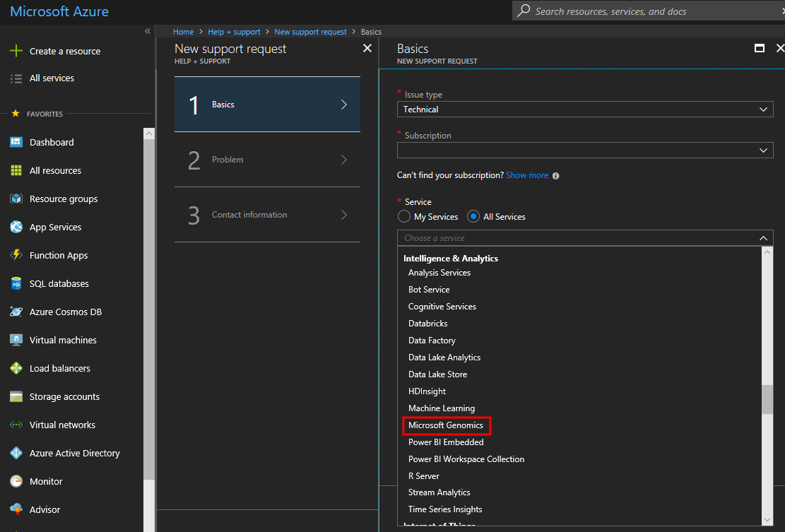Click the Azure Cosmos DB icon
Viewport: 785px width, 532px height.
(x=16, y=312)
